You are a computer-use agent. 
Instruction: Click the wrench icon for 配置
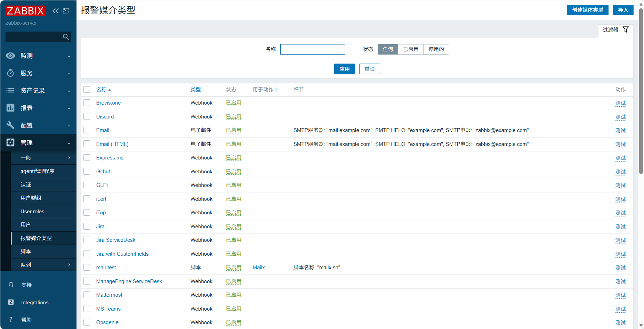10,125
